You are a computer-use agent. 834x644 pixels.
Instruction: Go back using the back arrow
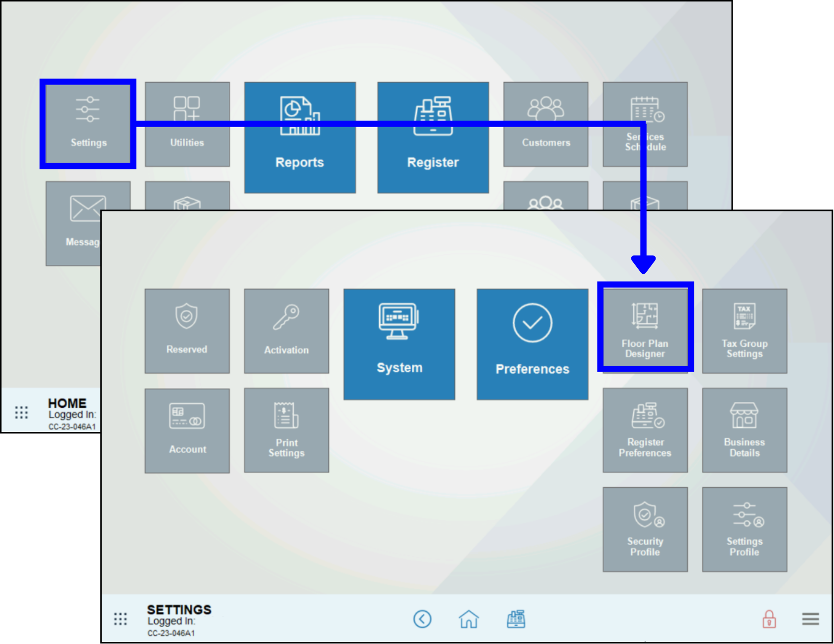coord(422,619)
